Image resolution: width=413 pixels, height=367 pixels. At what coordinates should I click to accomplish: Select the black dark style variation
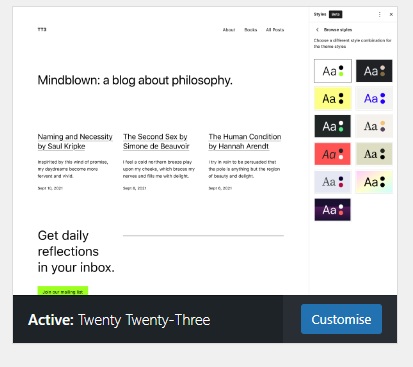point(374,71)
